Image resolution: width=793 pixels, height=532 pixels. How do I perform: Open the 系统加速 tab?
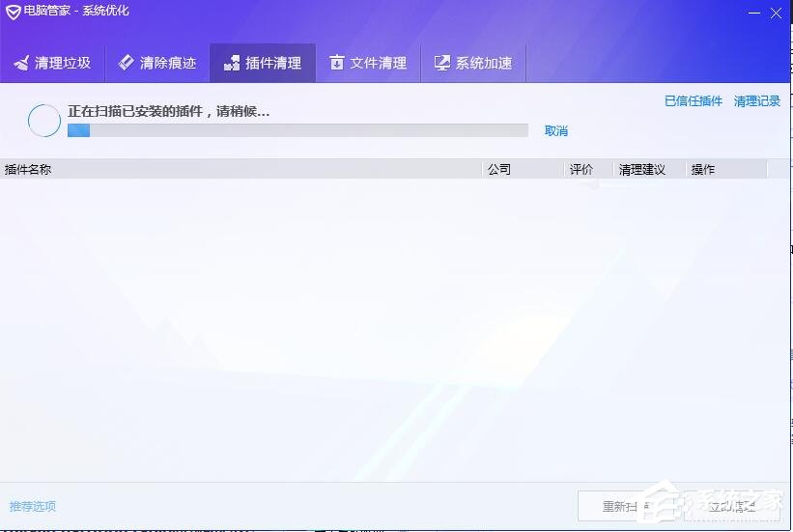[473, 64]
